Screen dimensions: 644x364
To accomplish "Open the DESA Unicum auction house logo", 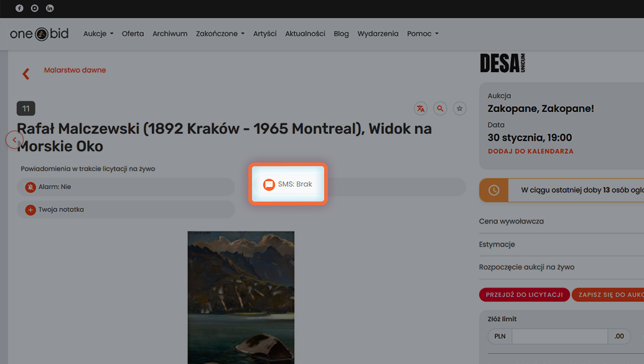I will 503,63.
